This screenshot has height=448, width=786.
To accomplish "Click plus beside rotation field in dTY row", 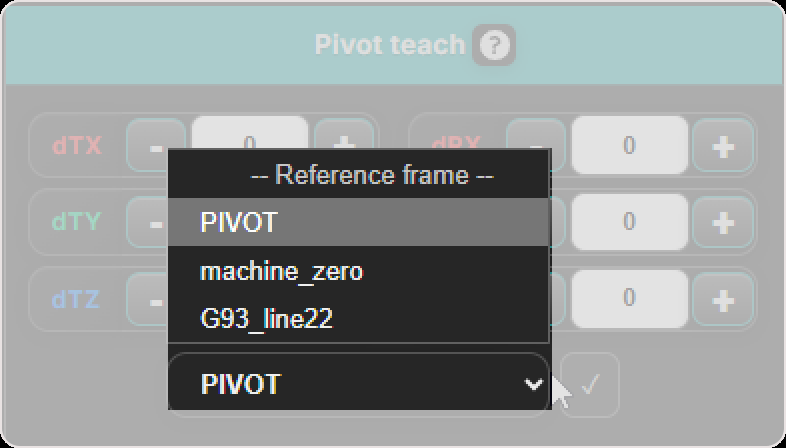I will tap(723, 222).
